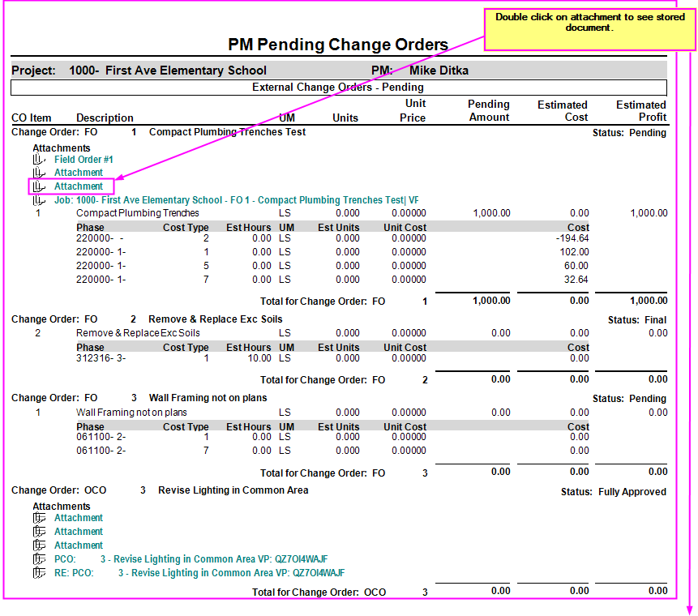This screenshot has height=616, width=698.
Task: Click the attachment icon beside PCO: 3 Revise Lighting
Action: tap(39, 559)
